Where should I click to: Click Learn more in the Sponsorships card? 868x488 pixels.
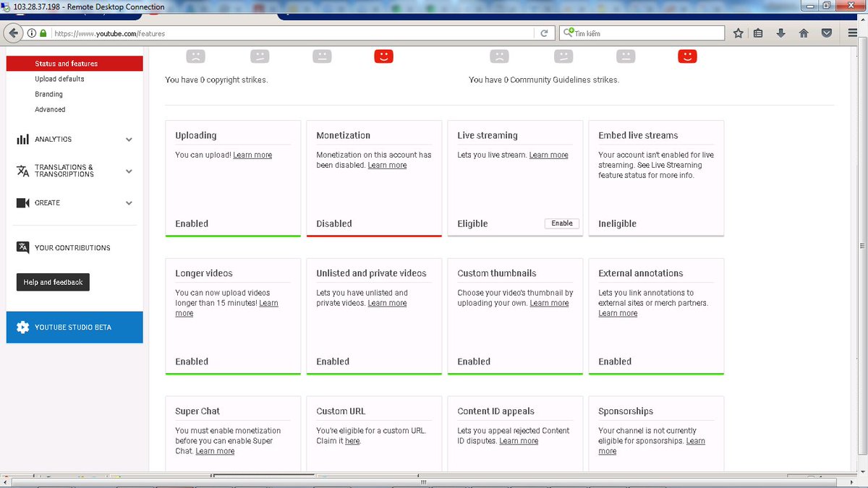695,441
